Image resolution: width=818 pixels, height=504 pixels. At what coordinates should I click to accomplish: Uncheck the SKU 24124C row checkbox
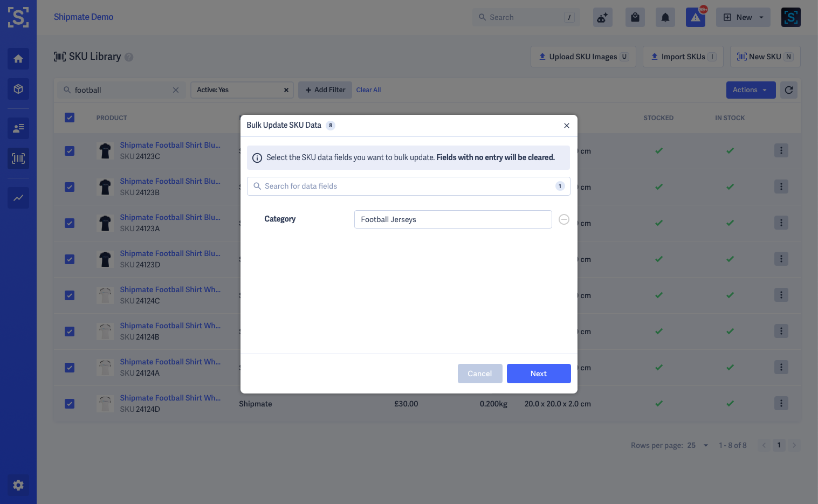pos(70,295)
